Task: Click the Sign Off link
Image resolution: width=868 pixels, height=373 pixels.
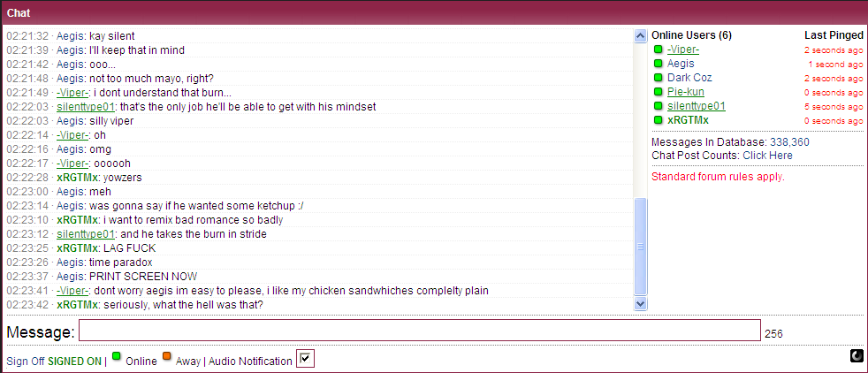Action: [26, 362]
